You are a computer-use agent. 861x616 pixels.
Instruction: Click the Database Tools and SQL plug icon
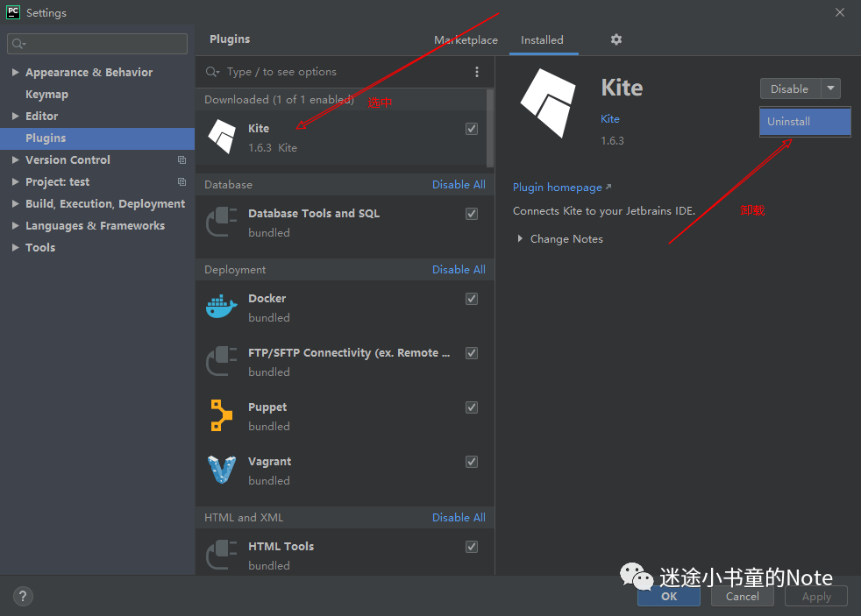(221, 223)
